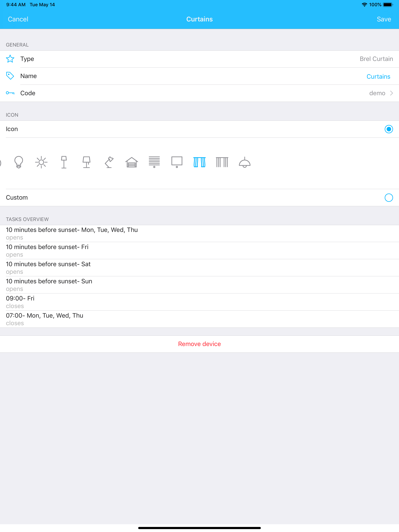399x532 pixels.
Task: Tap the Type label
Action: 27,59
